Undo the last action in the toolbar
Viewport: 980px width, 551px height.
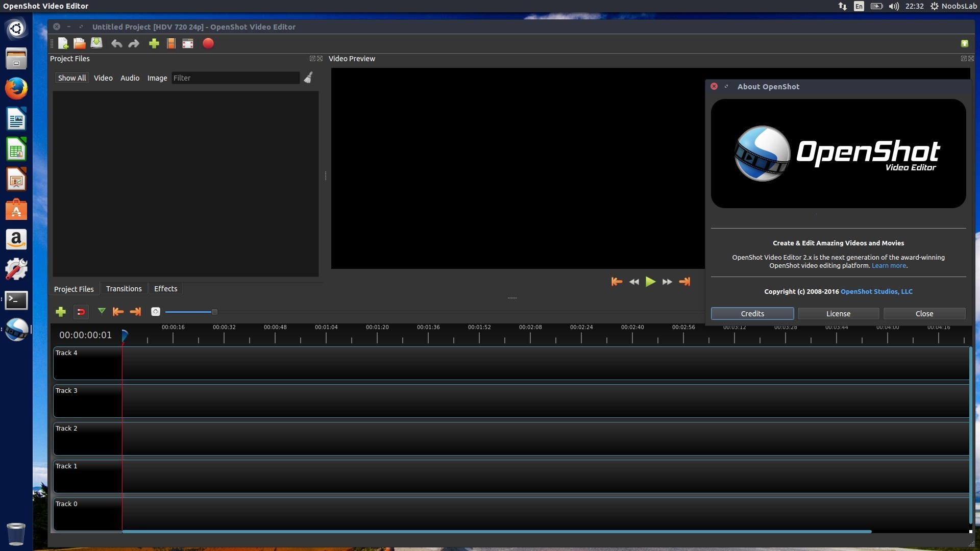click(x=116, y=43)
